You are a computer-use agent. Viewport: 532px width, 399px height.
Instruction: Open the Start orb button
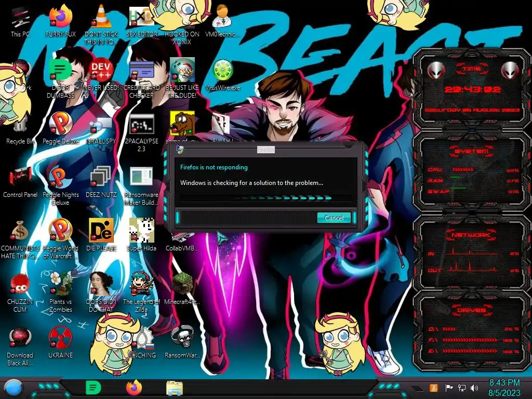tap(13, 389)
